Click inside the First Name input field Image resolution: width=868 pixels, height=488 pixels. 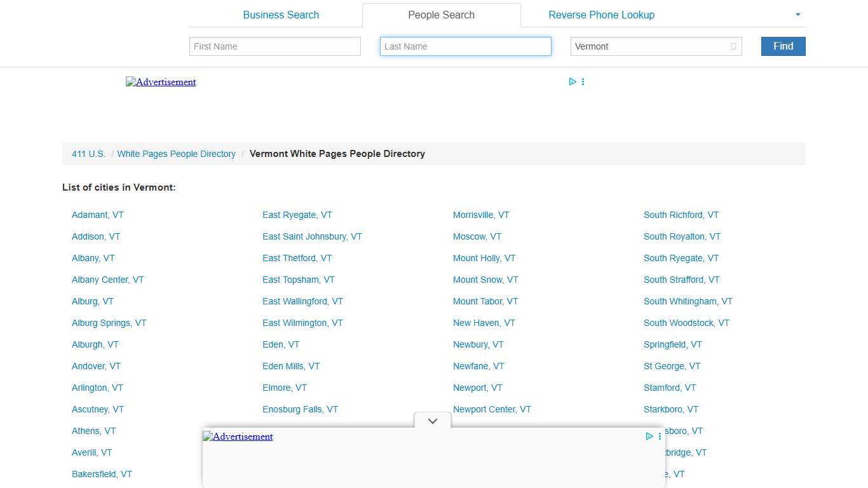pos(275,46)
